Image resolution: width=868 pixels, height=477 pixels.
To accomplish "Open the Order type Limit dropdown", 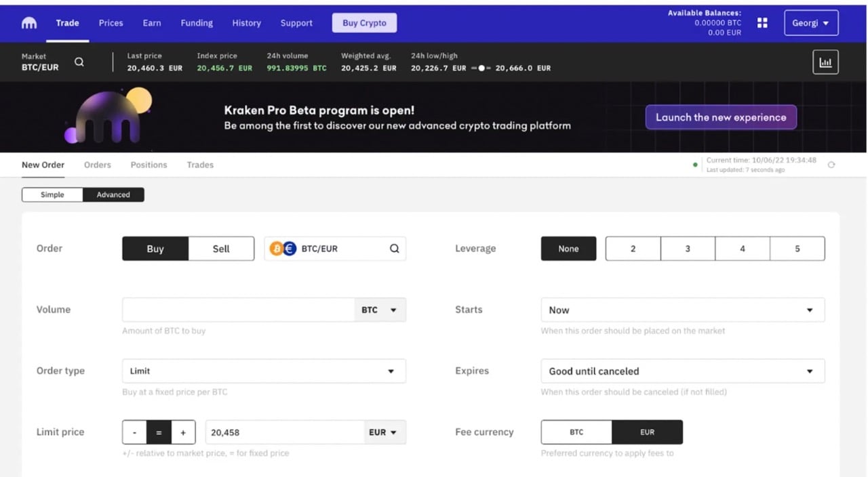I will [264, 371].
